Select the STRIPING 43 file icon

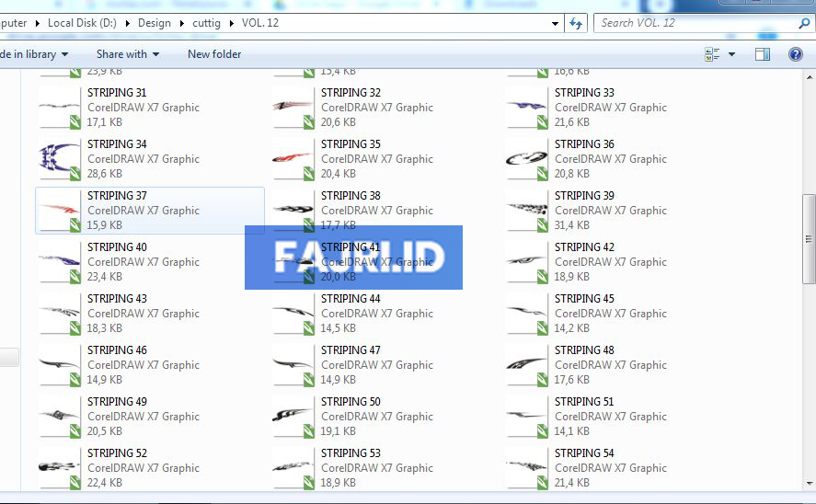(60, 314)
